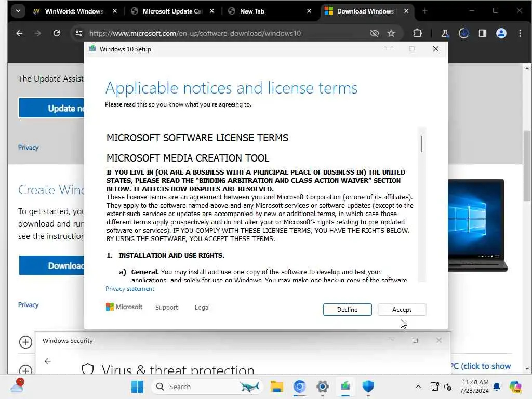Screen dimensions: 532x399
Task: Click the Virus & threat protection shield icon
Action: click(x=88, y=368)
